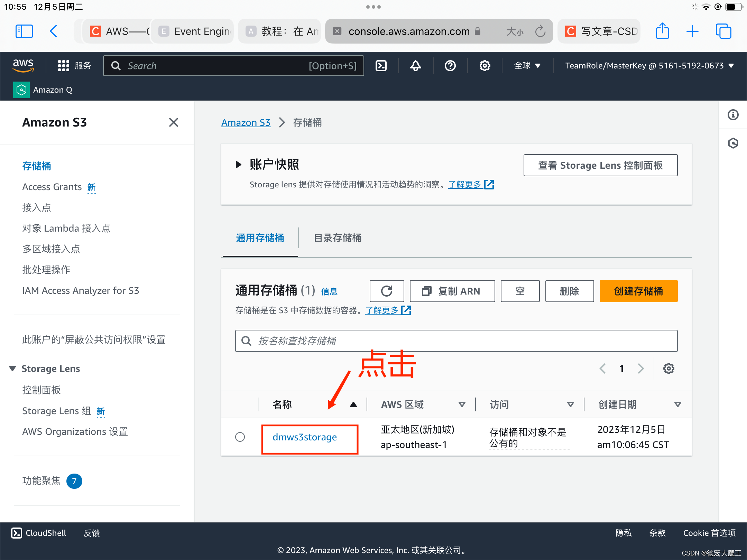Sort by AWS 区域 column arrow

point(462,404)
